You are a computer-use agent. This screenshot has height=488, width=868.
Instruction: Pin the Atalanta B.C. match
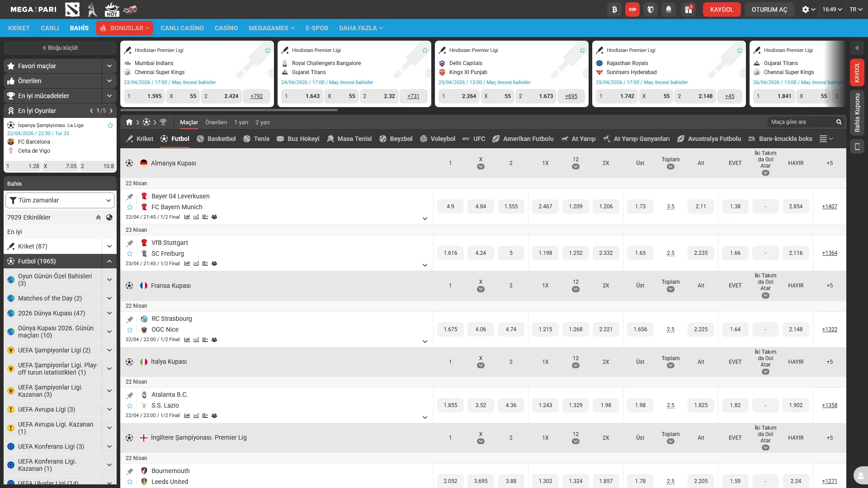[x=130, y=395]
